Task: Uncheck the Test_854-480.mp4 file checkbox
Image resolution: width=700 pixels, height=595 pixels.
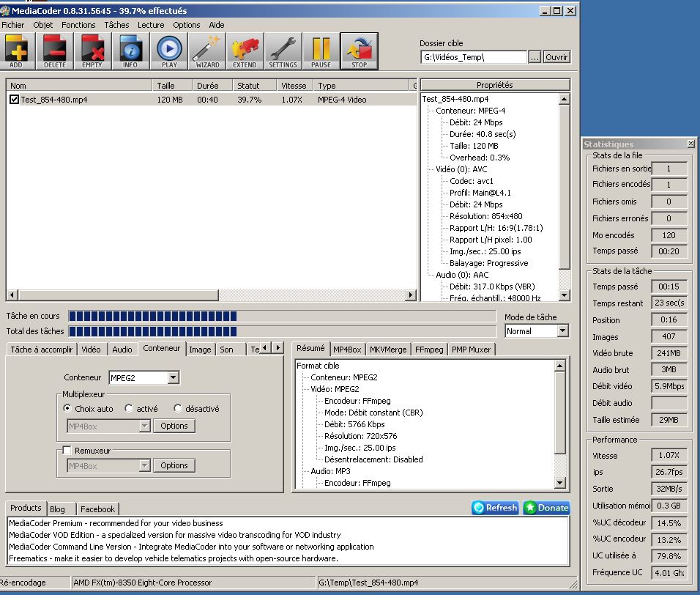Action: click(x=14, y=100)
